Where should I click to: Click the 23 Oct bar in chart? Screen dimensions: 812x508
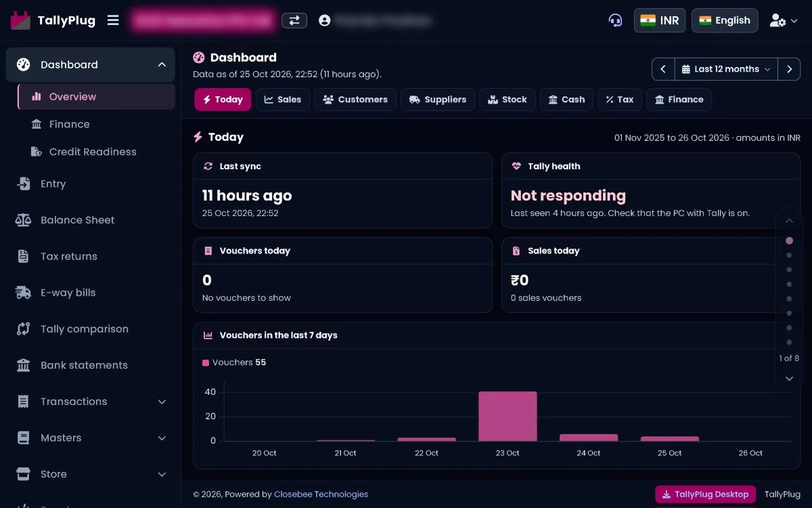click(507, 416)
